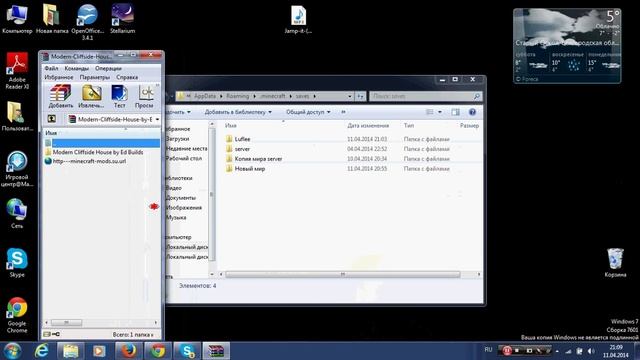Open the Файл menu in WinRAR
The height and width of the screenshot is (360, 640).
pyautogui.click(x=51, y=68)
